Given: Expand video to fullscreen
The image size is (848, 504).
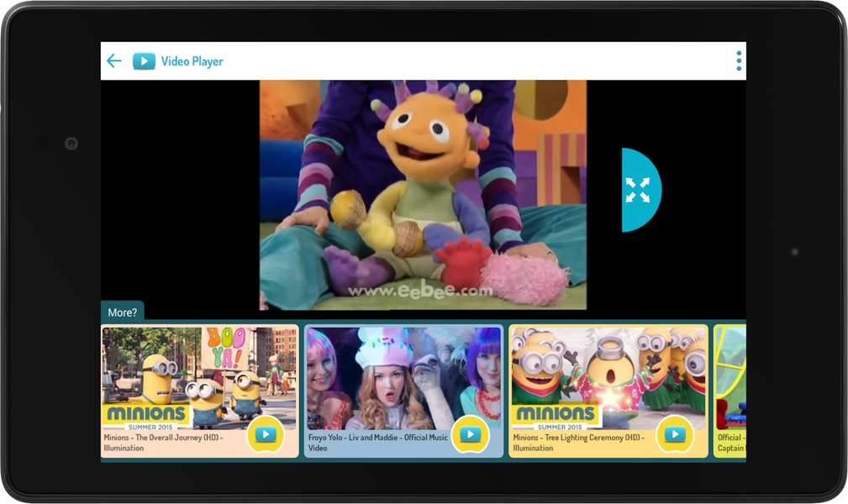Looking at the screenshot, I should point(641,190).
